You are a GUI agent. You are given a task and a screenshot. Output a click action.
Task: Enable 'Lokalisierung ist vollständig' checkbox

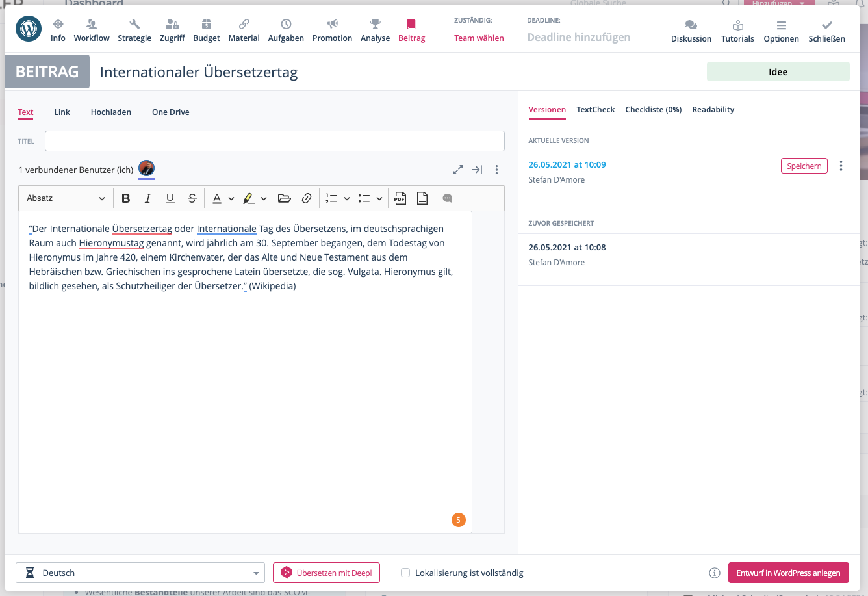(x=405, y=573)
